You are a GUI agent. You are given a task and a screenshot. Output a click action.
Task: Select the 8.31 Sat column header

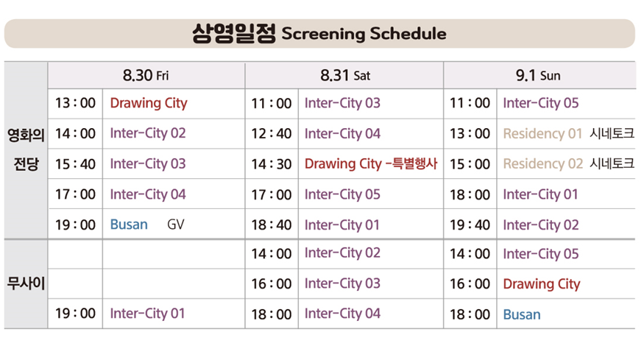click(345, 75)
